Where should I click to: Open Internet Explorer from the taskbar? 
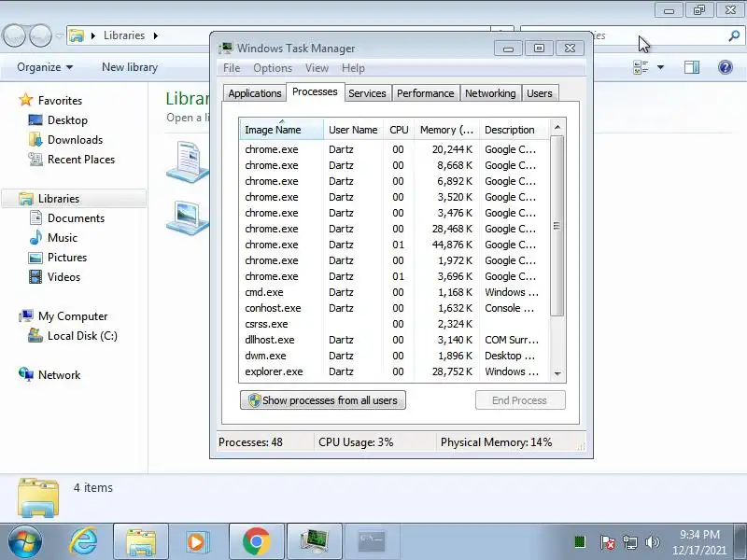pos(83,541)
